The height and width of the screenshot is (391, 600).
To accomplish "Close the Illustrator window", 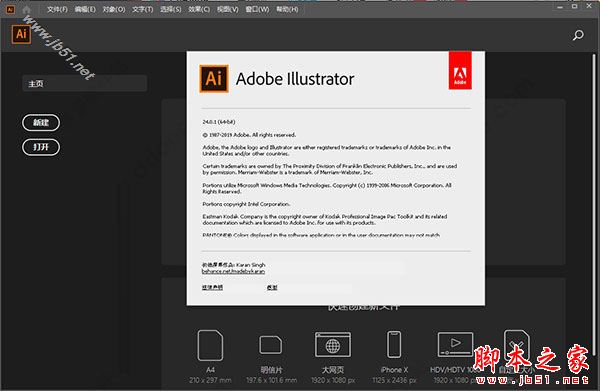I will click(589, 6).
